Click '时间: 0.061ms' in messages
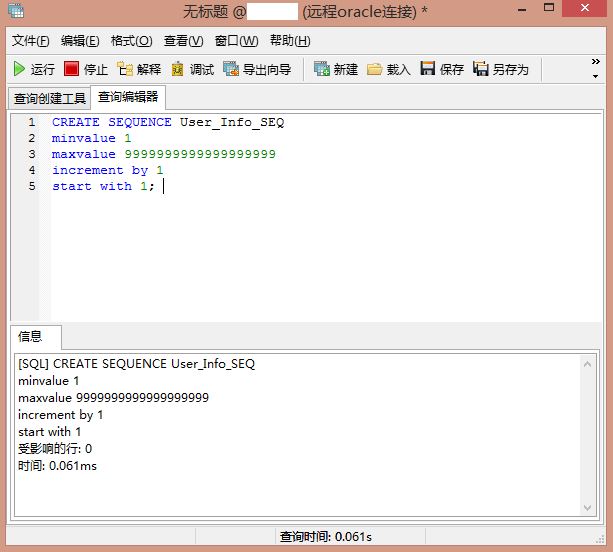The image size is (613, 552). pos(57,466)
